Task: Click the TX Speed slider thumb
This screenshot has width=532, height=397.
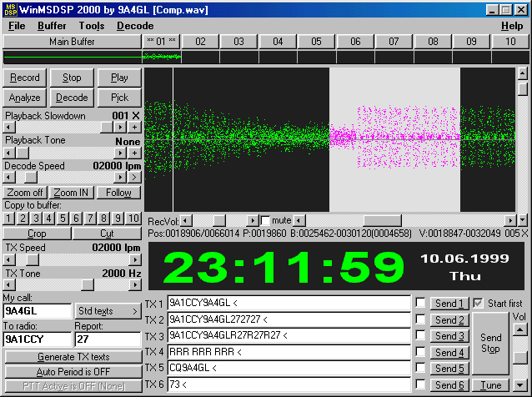Action: click(33, 260)
